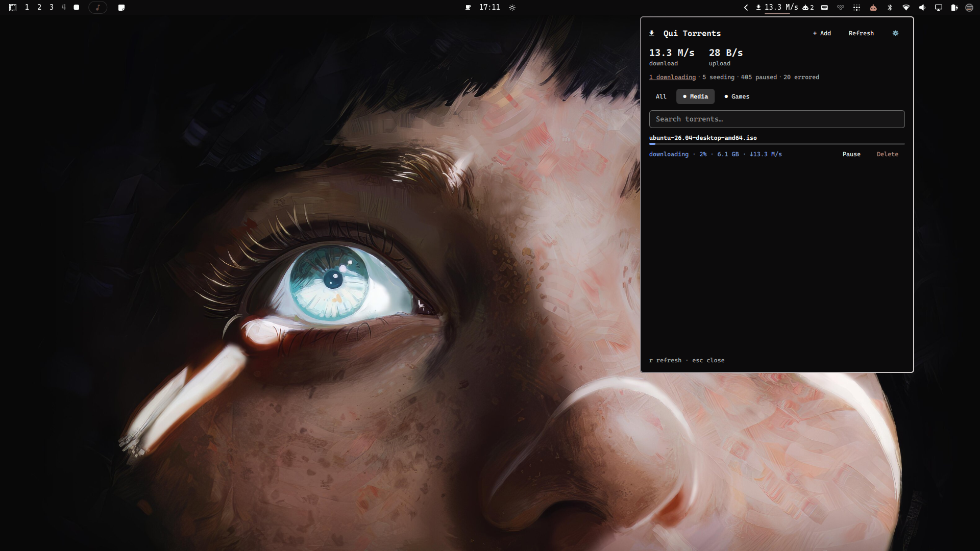This screenshot has height=551, width=980.
Task: Delete the ubuntu-26.04 torrent
Action: pos(888,154)
